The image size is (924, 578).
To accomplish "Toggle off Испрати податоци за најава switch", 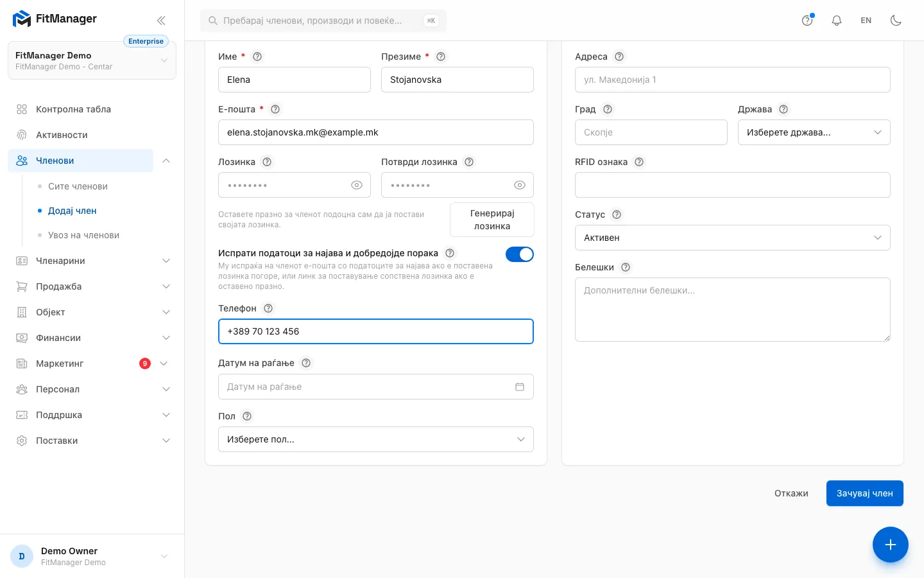I will click(520, 254).
